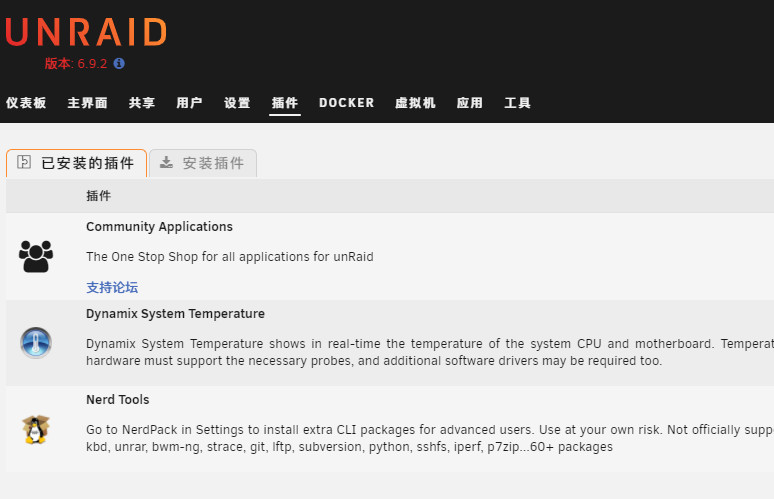Open the 工具 tools menu
The width and height of the screenshot is (774, 499).
point(517,103)
